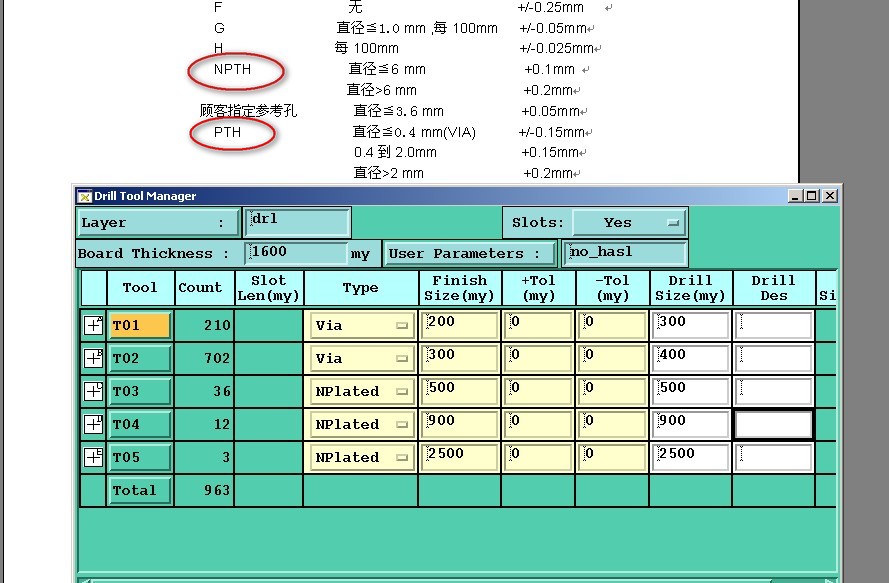The height and width of the screenshot is (583, 889).
Task: Click the highlighted Drill Des field for T04
Action: 773,424
